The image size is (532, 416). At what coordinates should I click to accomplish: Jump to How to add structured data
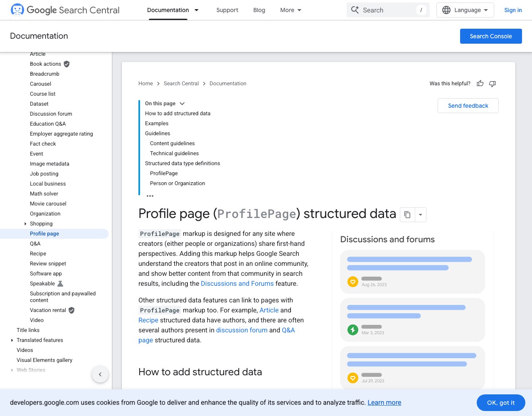[x=178, y=114]
